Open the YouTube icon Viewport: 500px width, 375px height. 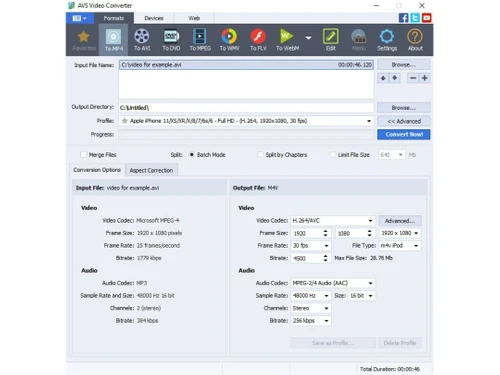click(x=427, y=18)
